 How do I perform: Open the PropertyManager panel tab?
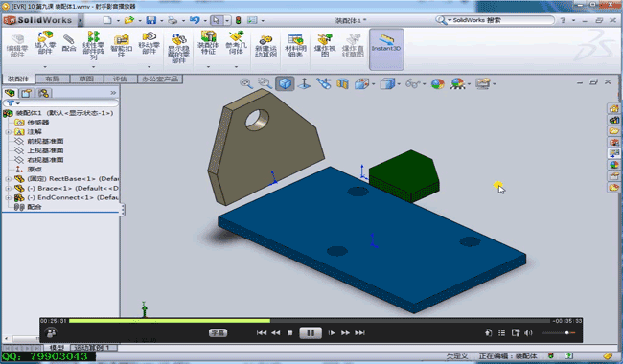point(27,93)
